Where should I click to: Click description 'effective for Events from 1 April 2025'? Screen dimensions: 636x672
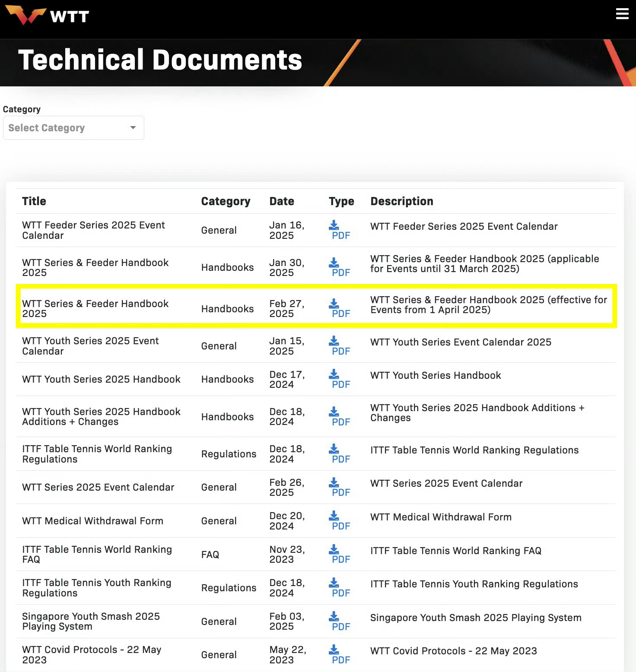pos(489,304)
